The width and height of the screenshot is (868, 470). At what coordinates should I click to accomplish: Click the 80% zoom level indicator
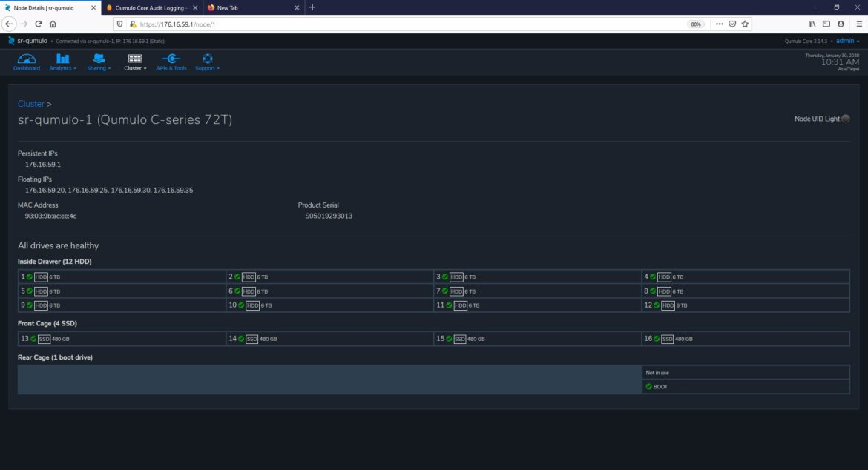[695, 24]
